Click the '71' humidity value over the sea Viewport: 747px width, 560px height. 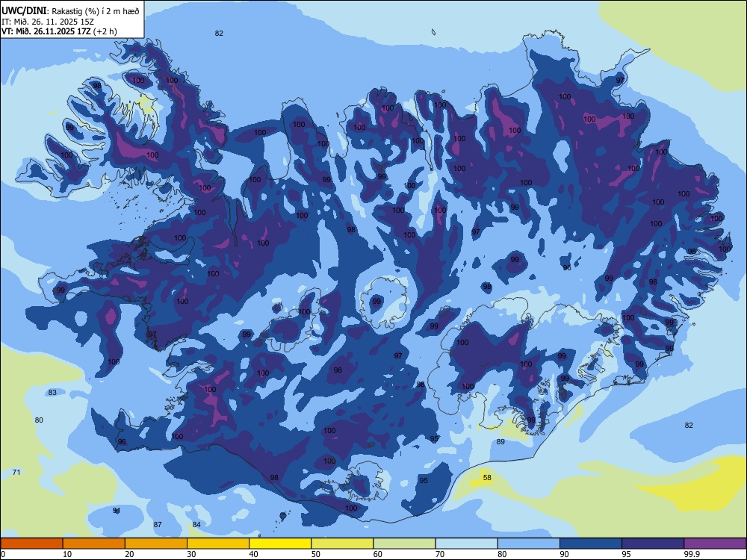[16, 473]
